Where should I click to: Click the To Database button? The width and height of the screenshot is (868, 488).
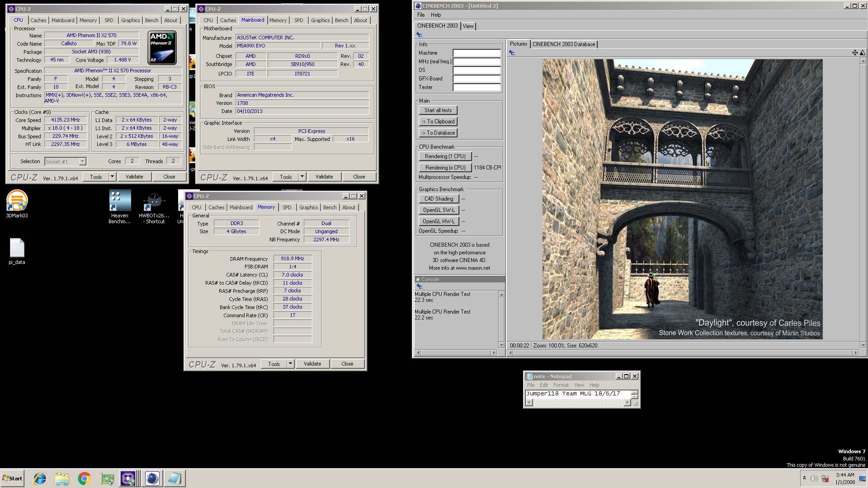click(438, 133)
